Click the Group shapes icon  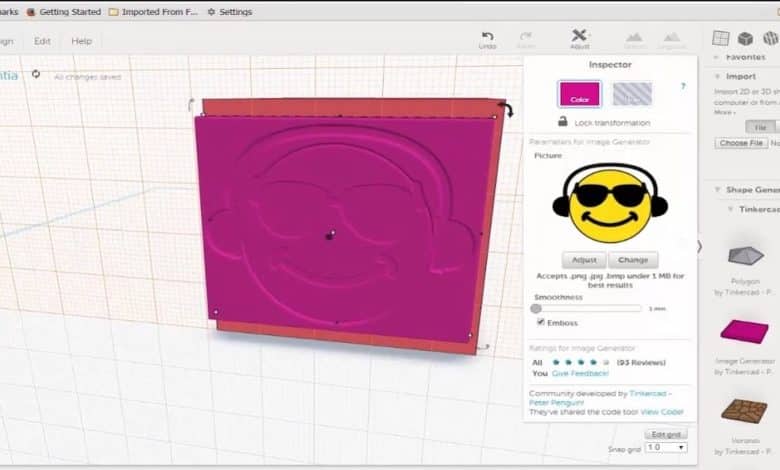pos(634,37)
